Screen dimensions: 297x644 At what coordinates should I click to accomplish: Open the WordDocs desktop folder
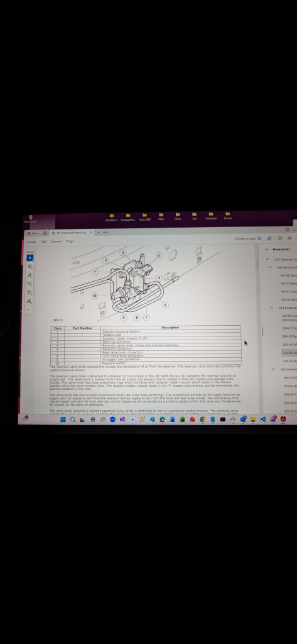pyautogui.click(x=112, y=217)
